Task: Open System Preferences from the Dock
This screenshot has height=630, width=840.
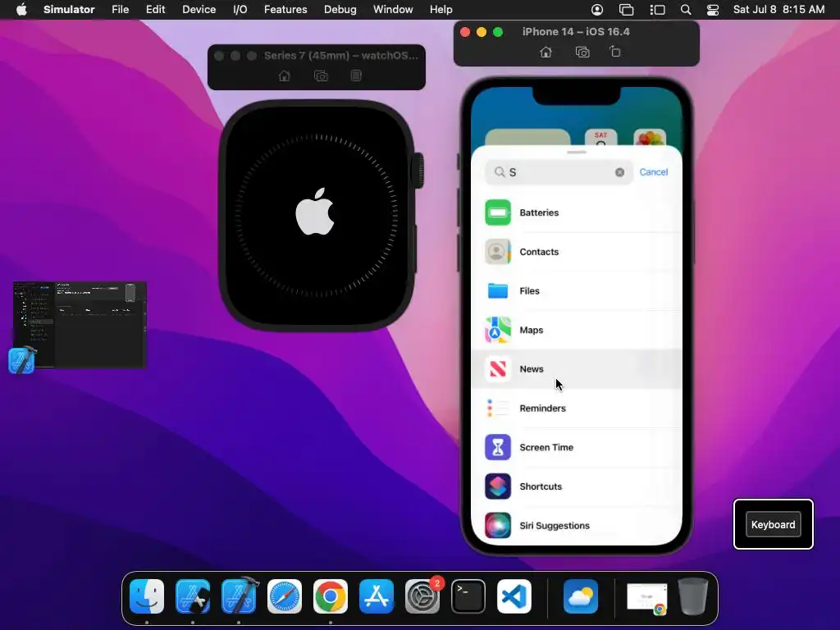Action: pos(422,596)
